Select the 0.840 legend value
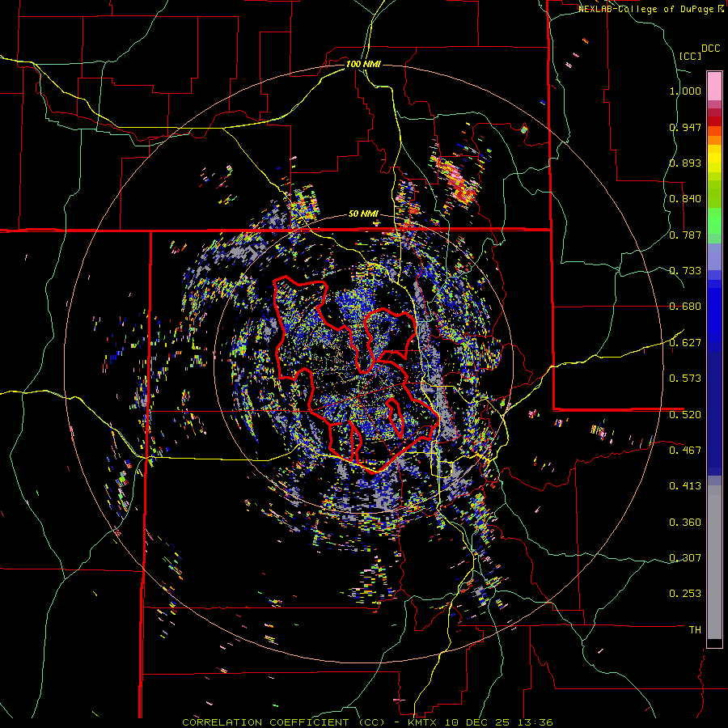Image resolution: width=728 pixels, height=728 pixels. 685,199
